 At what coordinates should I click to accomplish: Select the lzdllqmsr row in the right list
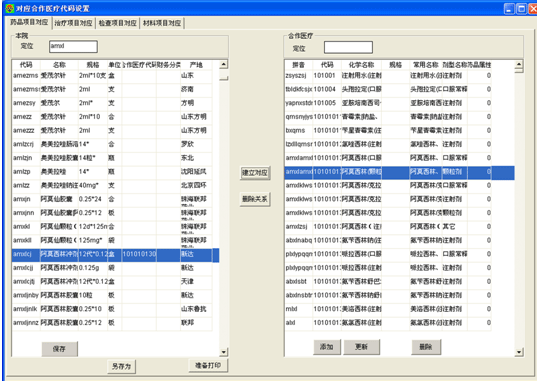(388, 144)
